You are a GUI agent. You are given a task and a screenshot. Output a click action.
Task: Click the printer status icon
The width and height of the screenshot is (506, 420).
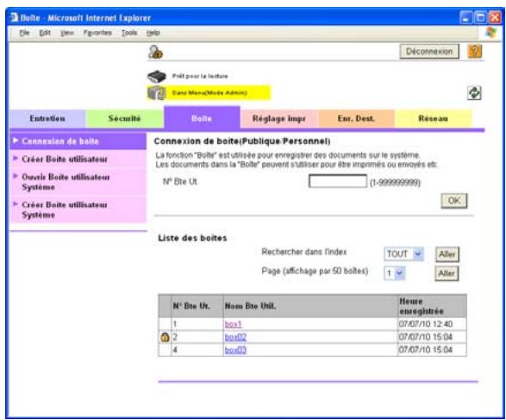(157, 77)
